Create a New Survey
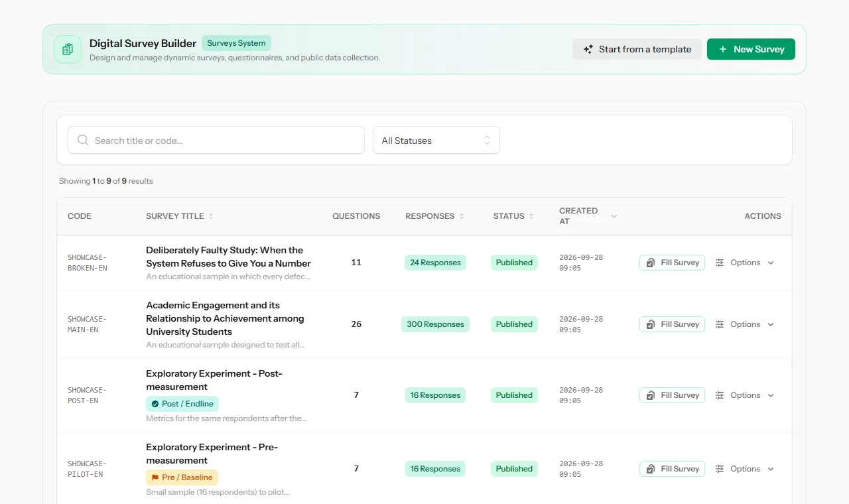This screenshot has width=849, height=504. click(x=751, y=49)
